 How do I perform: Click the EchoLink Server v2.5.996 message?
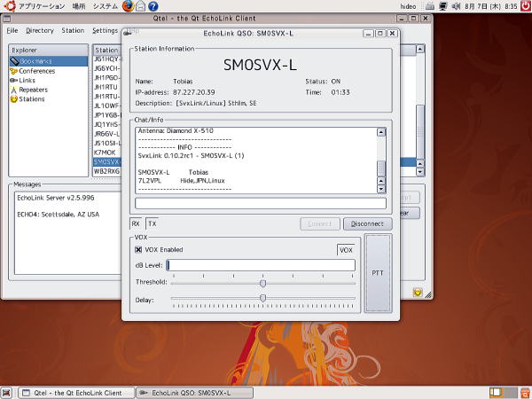coord(56,198)
